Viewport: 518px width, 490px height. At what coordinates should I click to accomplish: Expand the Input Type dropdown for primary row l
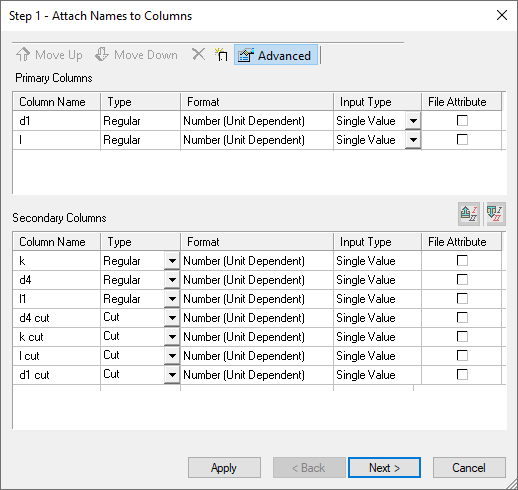pos(413,140)
